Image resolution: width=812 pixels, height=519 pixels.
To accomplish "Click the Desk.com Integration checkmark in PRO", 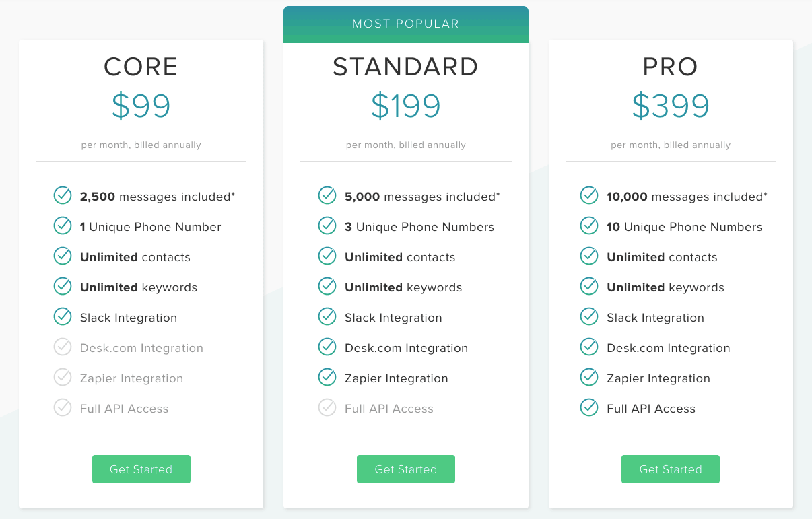I will 589,347.
